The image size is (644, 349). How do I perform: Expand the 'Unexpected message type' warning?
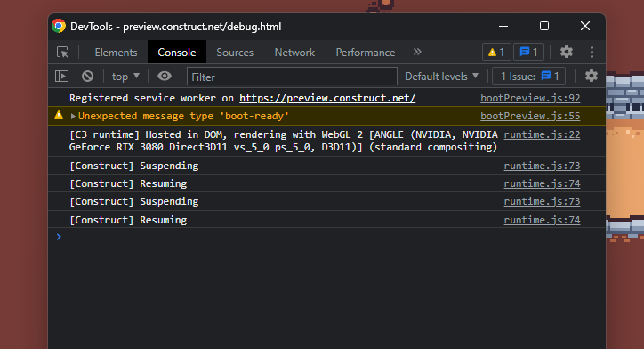[73, 117]
